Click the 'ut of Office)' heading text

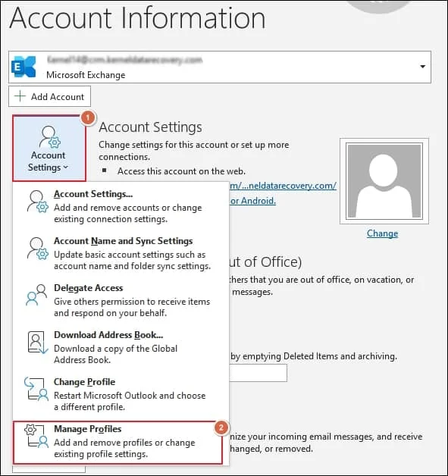[265, 262]
